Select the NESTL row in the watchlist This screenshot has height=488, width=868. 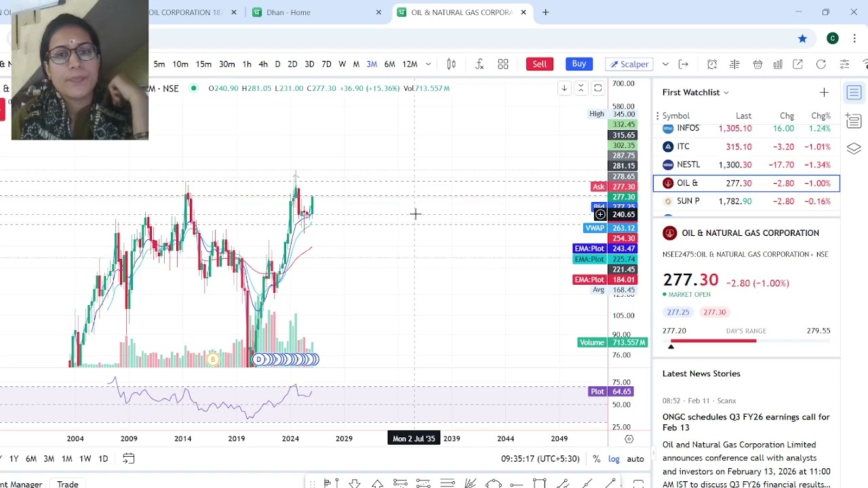pos(747,165)
